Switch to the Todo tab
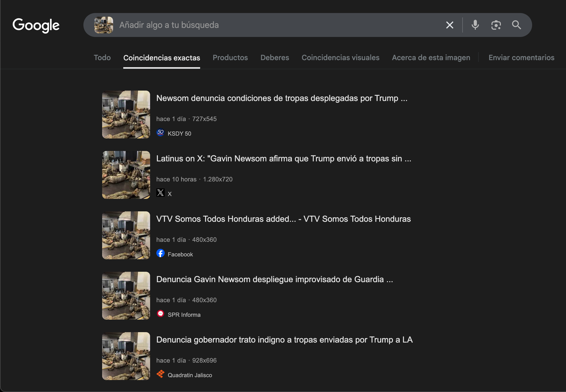Image resolution: width=566 pixels, height=392 pixels. click(x=102, y=58)
